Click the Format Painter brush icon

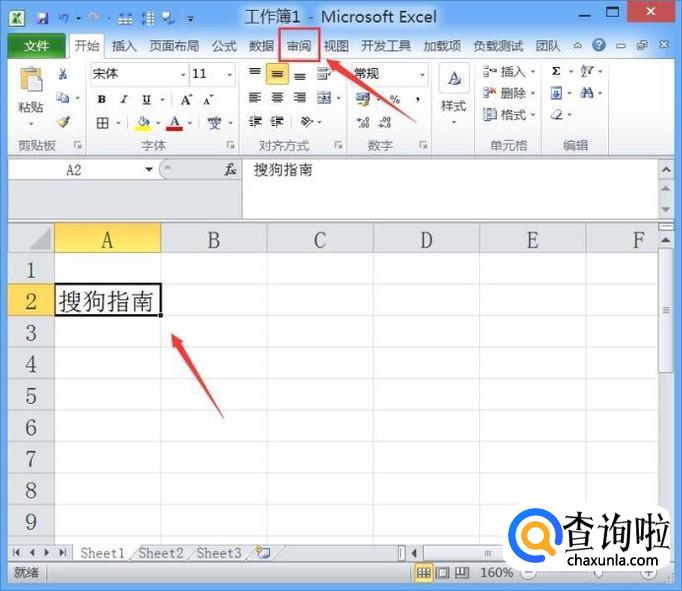tap(64, 122)
